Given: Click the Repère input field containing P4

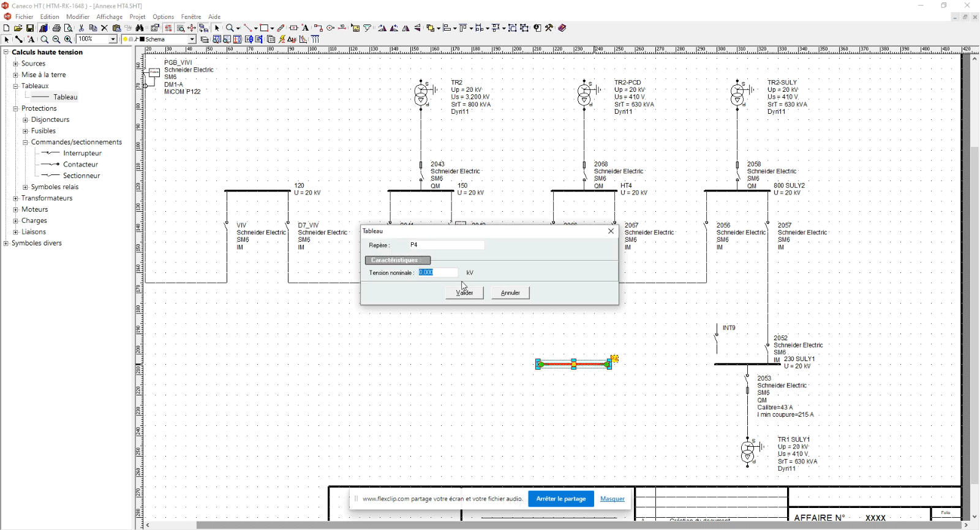Looking at the screenshot, I should (446, 245).
